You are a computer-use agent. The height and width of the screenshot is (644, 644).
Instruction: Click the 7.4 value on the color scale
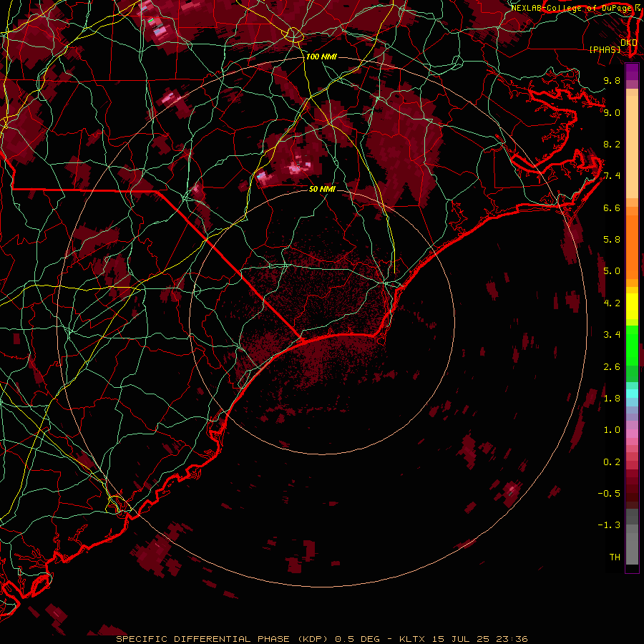(x=612, y=176)
